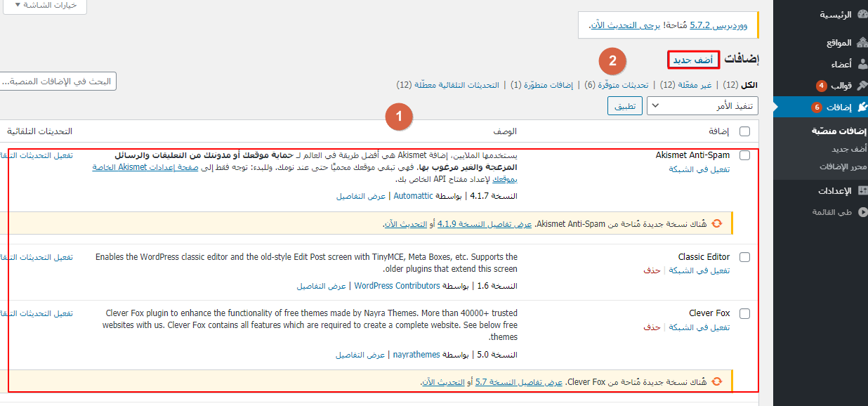Screen dimensions: 868x406
Task: Enable auto-updates for Akismet Anti-Spam row
Action: pos(37,155)
